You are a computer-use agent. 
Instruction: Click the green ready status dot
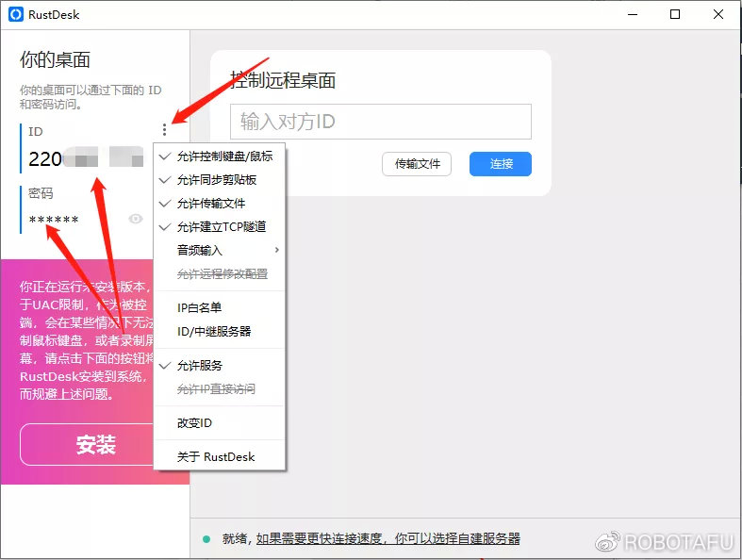(206, 539)
